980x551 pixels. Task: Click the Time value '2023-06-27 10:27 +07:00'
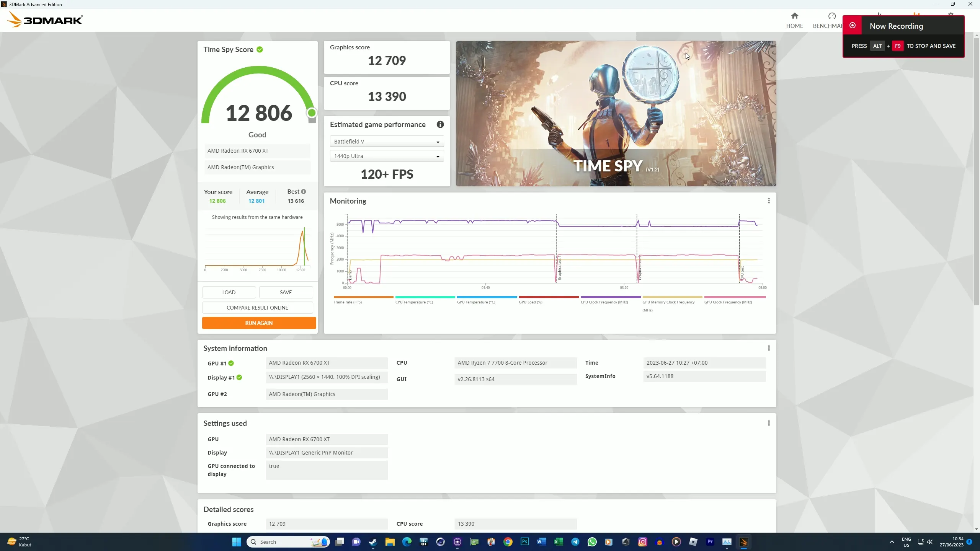coord(704,363)
